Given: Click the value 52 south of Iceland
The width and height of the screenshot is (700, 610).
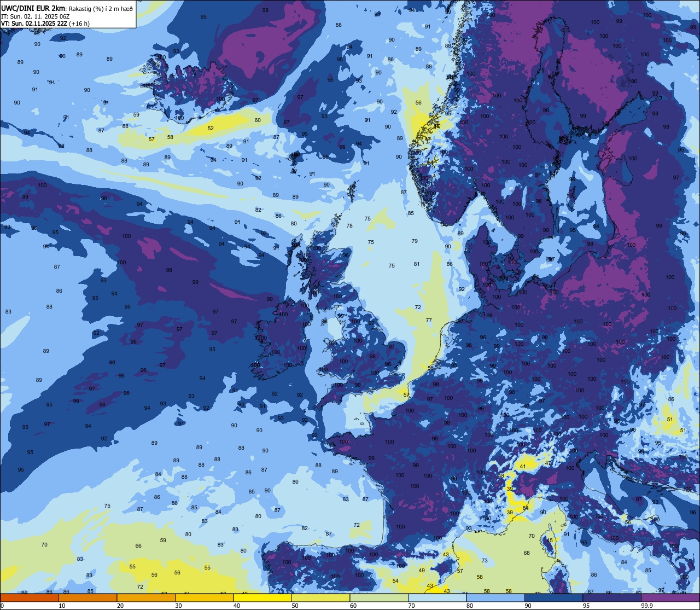Looking at the screenshot, I should [x=211, y=129].
